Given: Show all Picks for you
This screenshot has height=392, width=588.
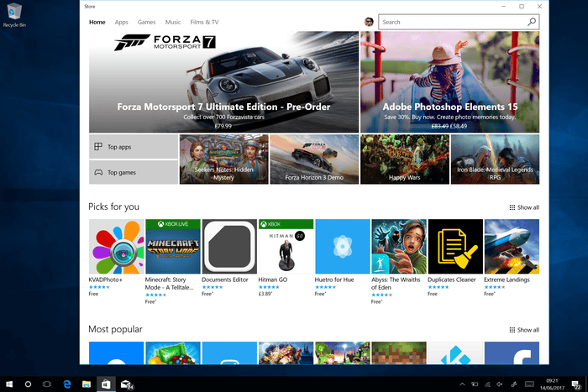Looking at the screenshot, I should [524, 207].
